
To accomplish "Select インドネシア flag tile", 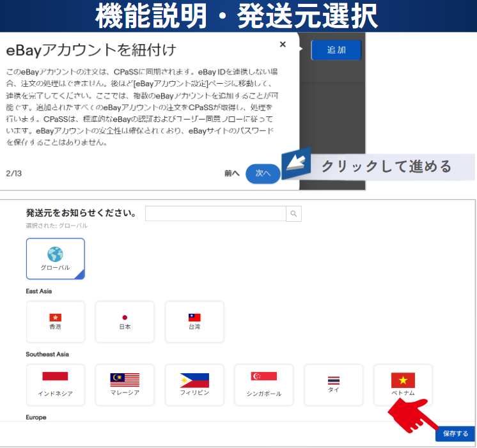I will click(56, 385).
